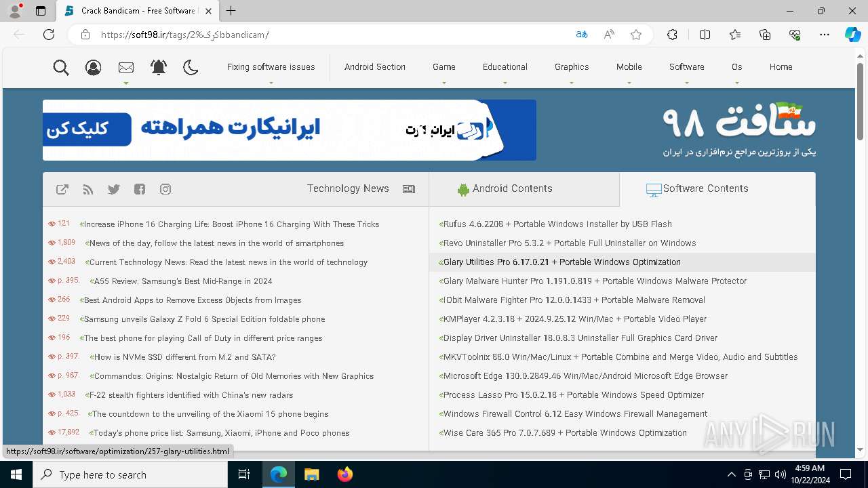Open Xiaomi 15 unveiling countdown news
This screenshot has height=488, width=868.
coord(210,414)
